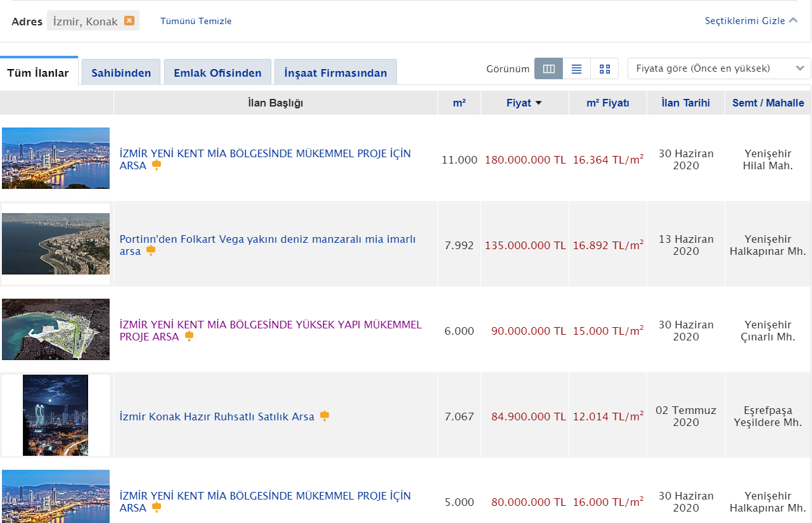
Task: Switch to table column view icon
Action: pyautogui.click(x=549, y=69)
